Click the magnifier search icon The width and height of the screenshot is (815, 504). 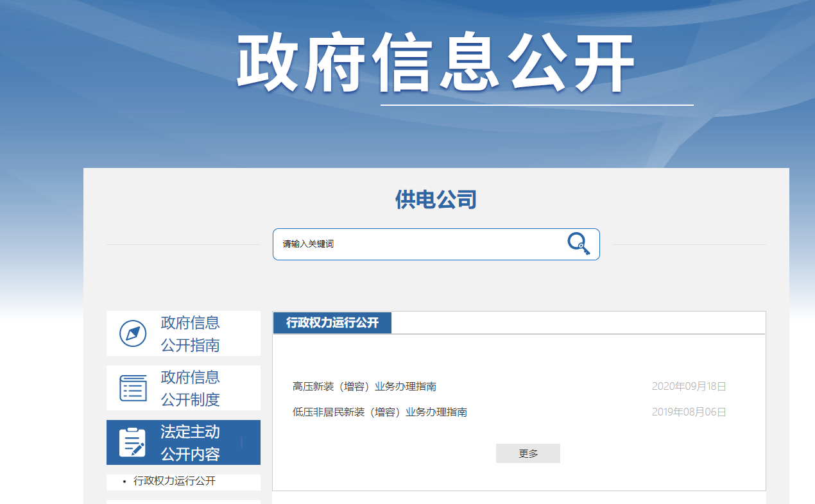click(x=578, y=244)
